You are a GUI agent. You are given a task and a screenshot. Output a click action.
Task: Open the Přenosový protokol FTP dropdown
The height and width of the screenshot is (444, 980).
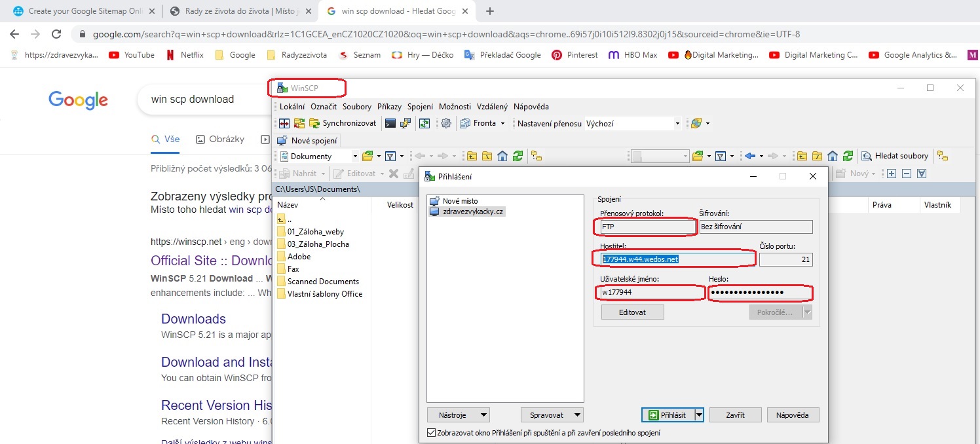[x=647, y=227]
